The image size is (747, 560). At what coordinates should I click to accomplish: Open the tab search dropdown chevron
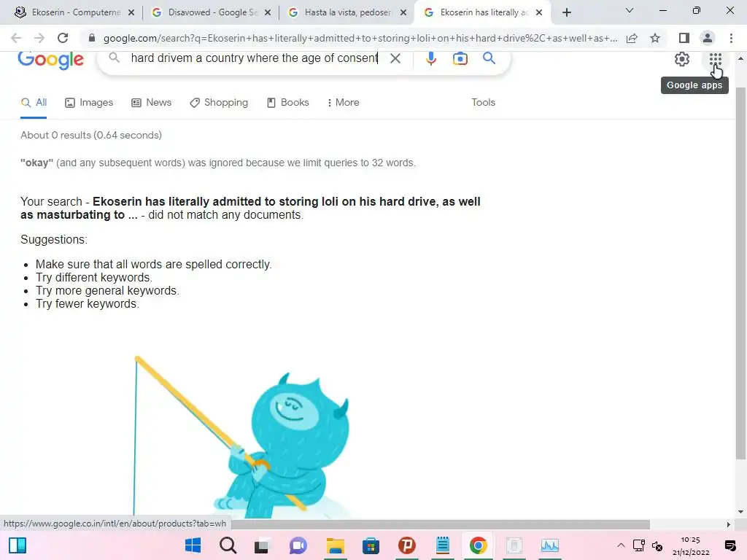coord(630,10)
